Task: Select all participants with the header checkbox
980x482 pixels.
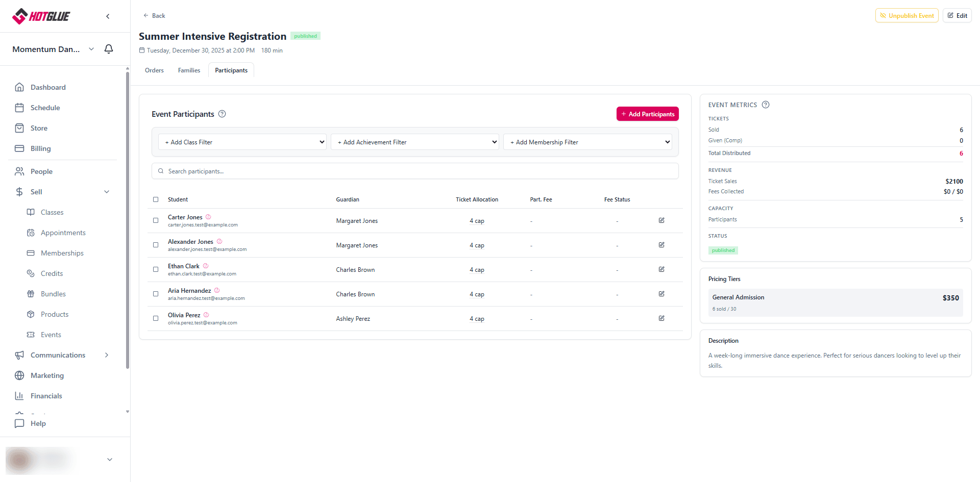Action: pyautogui.click(x=156, y=199)
